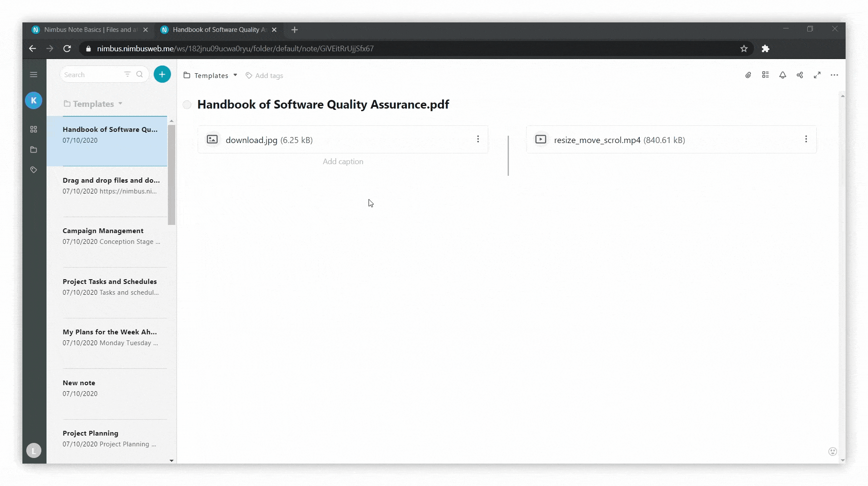Click the expand/fullscreen icon
The height and width of the screenshot is (486, 868).
point(817,75)
